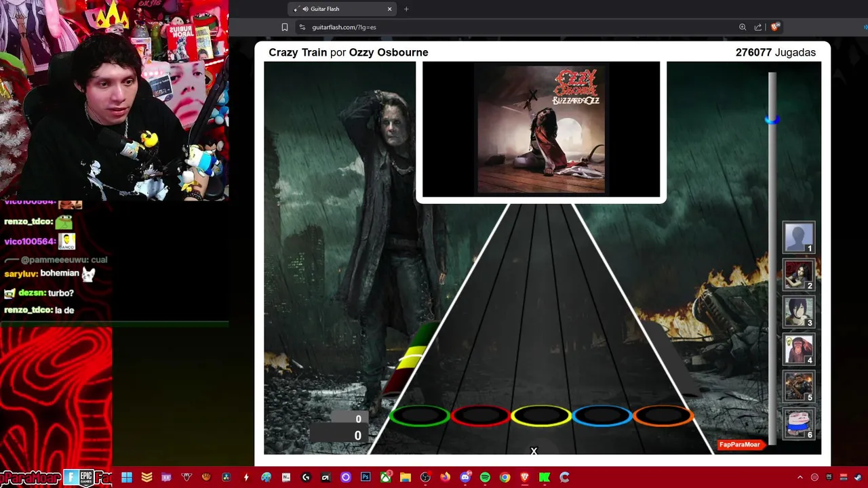The width and height of the screenshot is (868, 488).
Task: Open Logitech G HUB from the taskbar
Action: tap(306, 477)
